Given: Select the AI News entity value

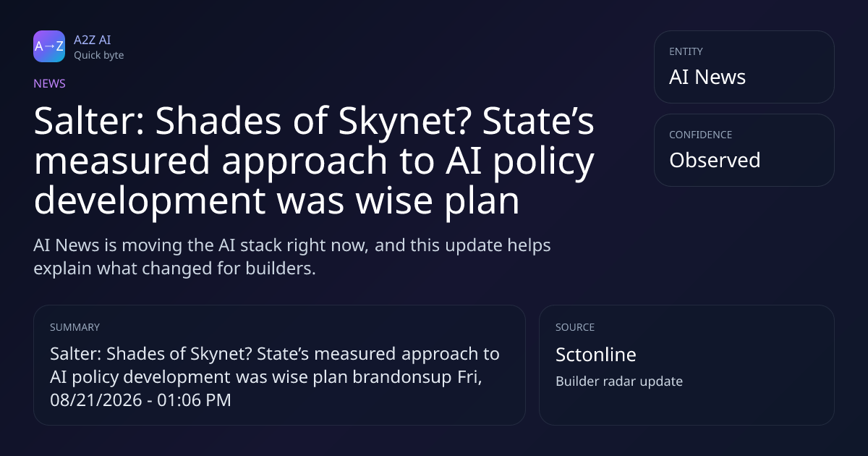Looking at the screenshot, I should (x=707, y=77).
